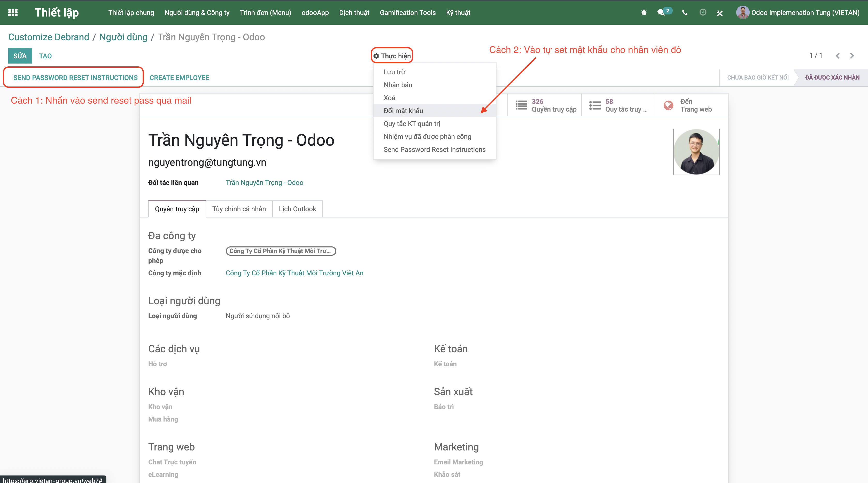The image size is (868, 483).
Task: Open the related partner Trần Nguyên Trọng link
Action: 264,183
